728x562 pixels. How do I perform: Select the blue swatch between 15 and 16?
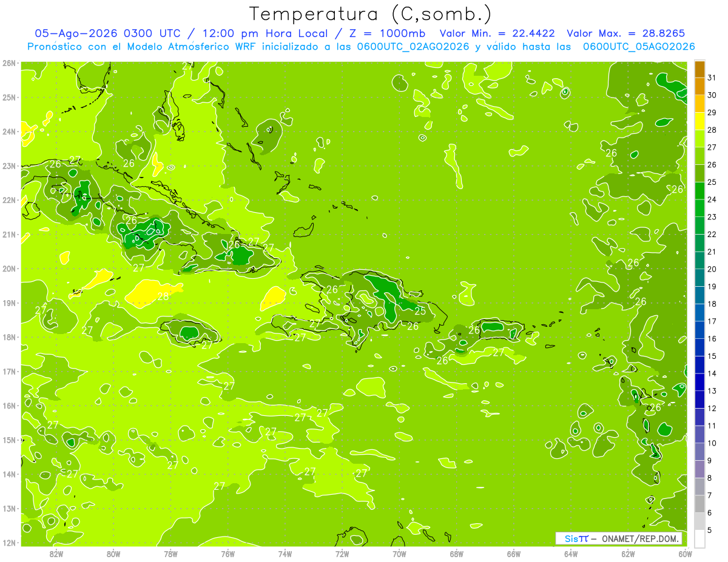click(x=699, y=347)
